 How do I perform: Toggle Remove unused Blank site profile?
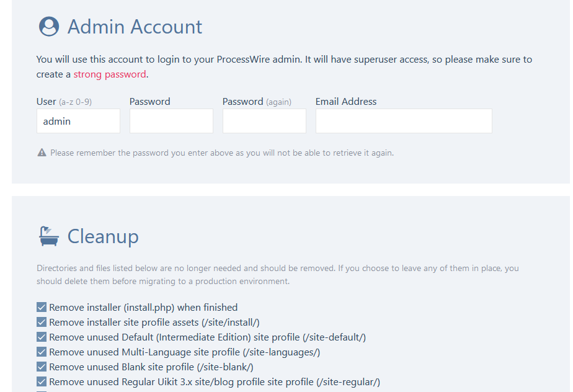[x=42, y=367]
